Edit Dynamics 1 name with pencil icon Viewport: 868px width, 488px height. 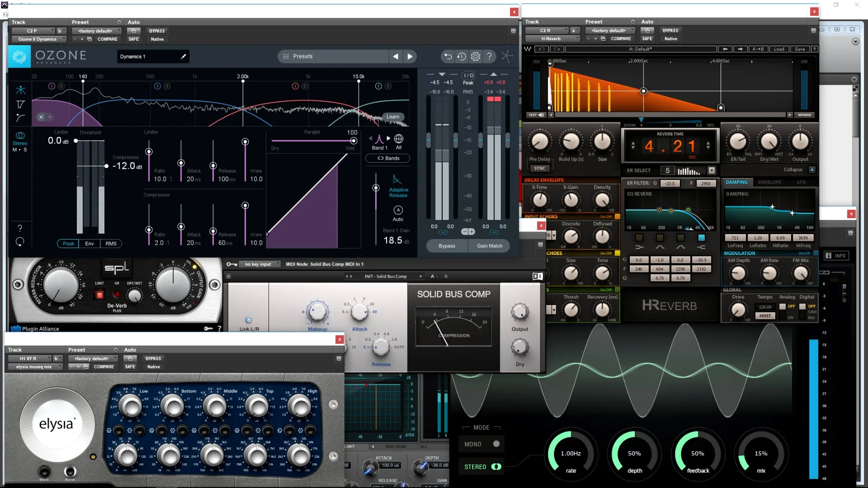tap(183, 57)
